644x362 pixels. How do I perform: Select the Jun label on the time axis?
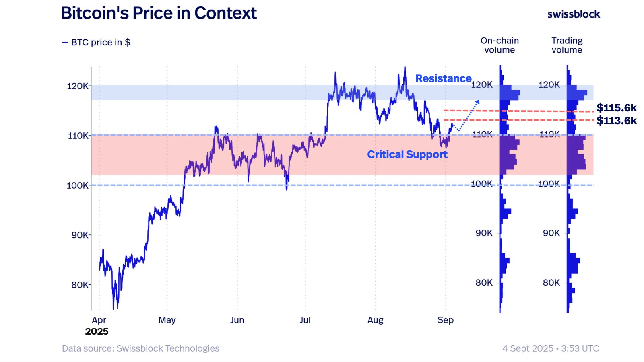tap(237, 320)
